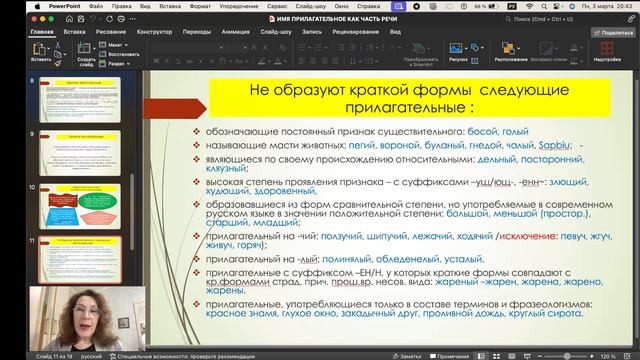Click the 120 % zoom level
Screen dimensions: 640x360
pyautogui.click(x=608, y=356)
